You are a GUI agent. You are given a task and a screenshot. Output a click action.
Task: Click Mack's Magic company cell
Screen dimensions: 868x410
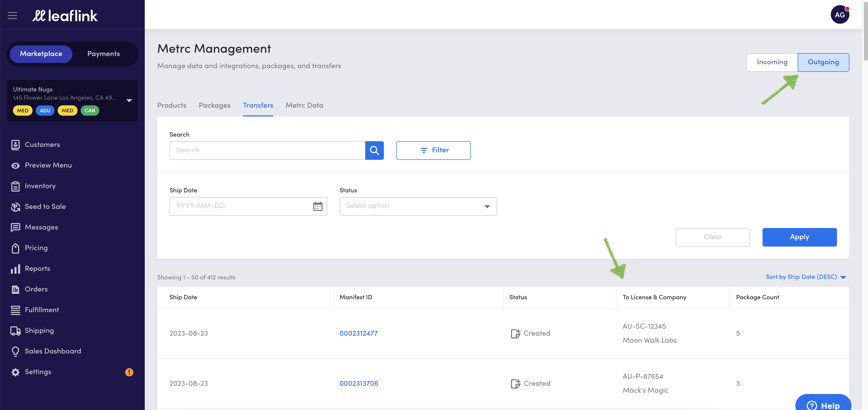point(645,390)
